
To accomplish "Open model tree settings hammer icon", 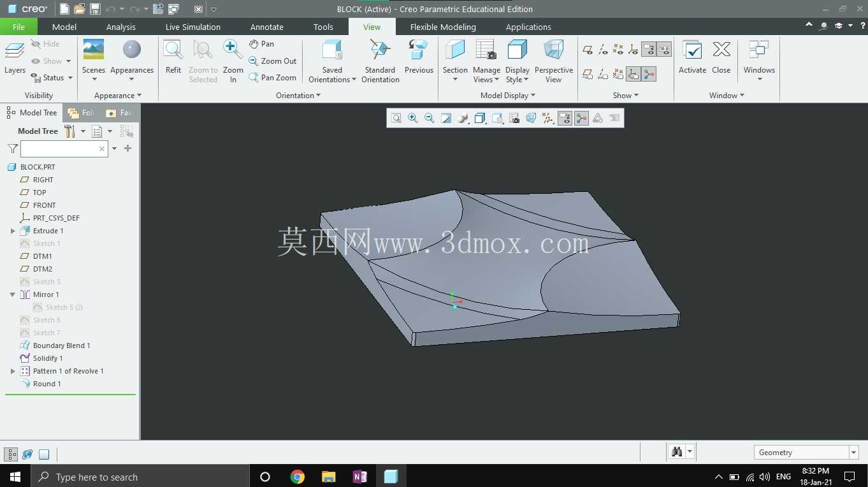I will tap(69, 131).
